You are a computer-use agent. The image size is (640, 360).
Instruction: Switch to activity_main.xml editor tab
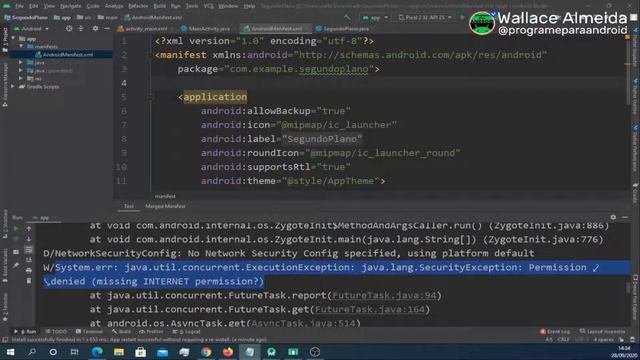tap(142, 29)
